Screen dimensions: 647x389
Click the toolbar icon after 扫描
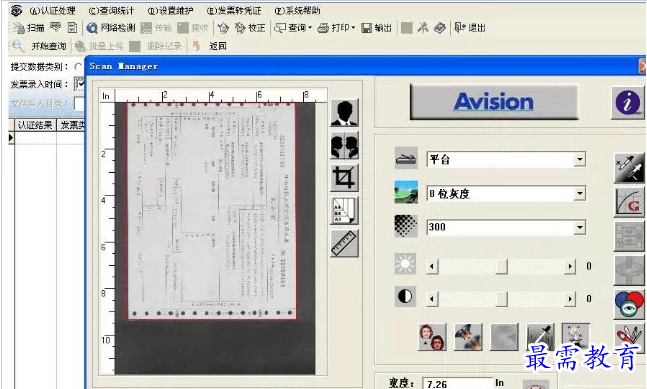(x=56, y=28)
